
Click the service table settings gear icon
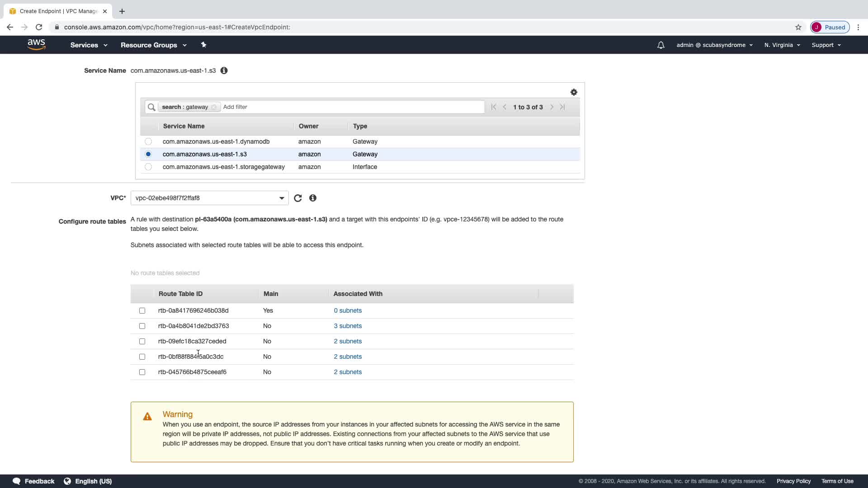tap(574, 92)
